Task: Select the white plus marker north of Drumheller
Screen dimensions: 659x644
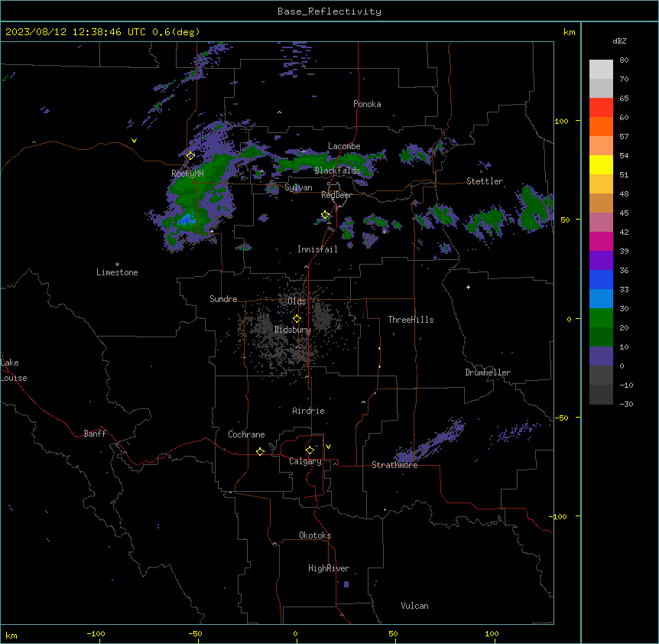Action: (x=468, y=287)
